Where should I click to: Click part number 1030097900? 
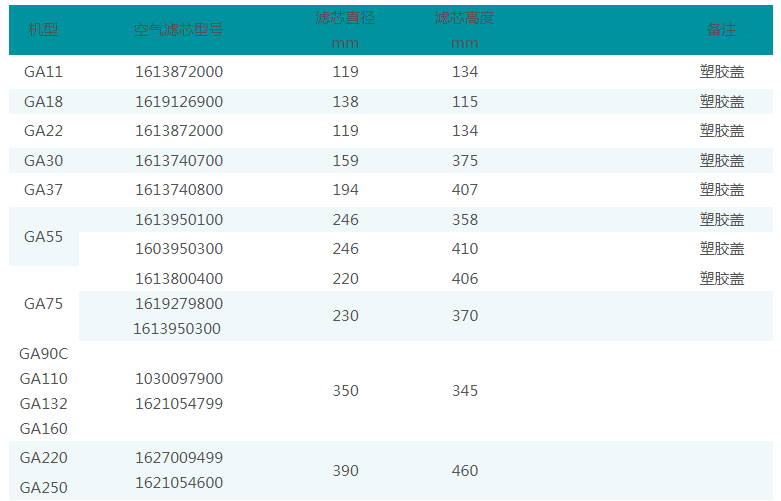click(179, 379)
